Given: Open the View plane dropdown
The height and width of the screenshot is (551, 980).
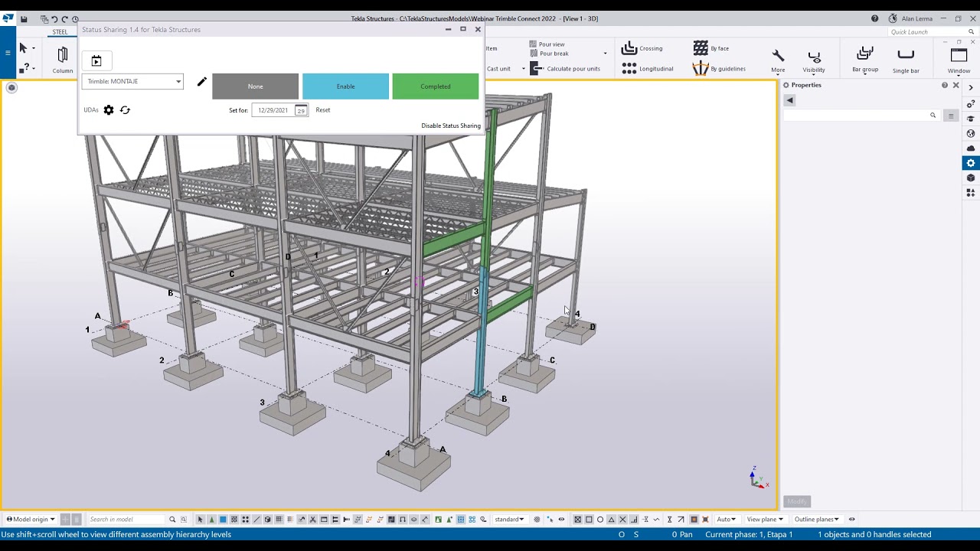Looking at the screenshot, I should pyautogui.click(x=765, y=520).
